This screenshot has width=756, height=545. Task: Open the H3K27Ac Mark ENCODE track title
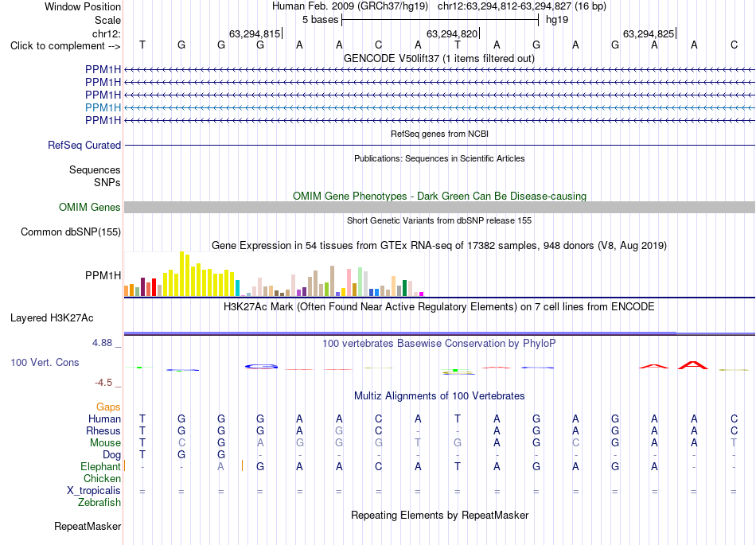[x=439, y=307]
